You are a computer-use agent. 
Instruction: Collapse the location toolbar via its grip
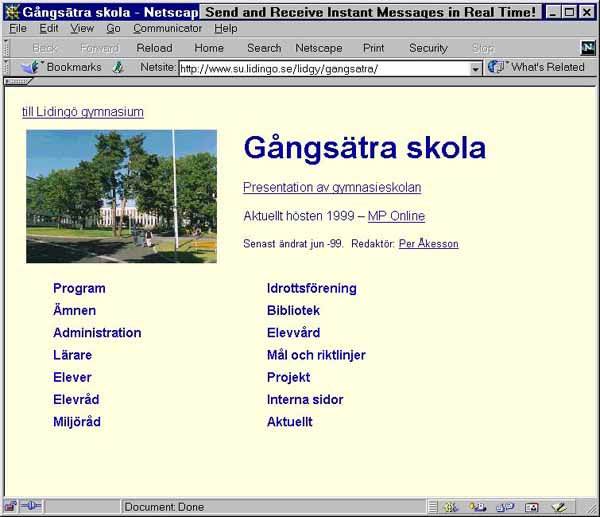(6, 67)
